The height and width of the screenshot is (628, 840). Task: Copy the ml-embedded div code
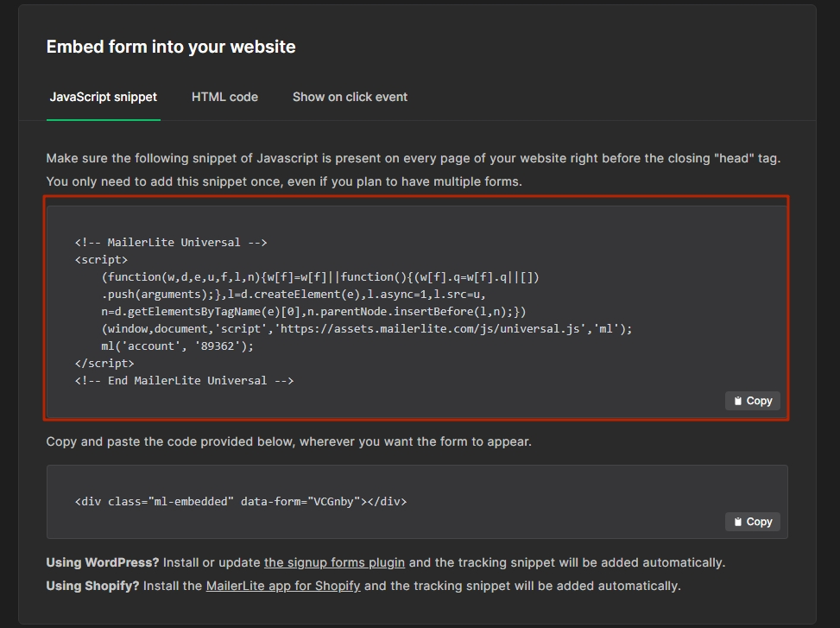(753, 522)
